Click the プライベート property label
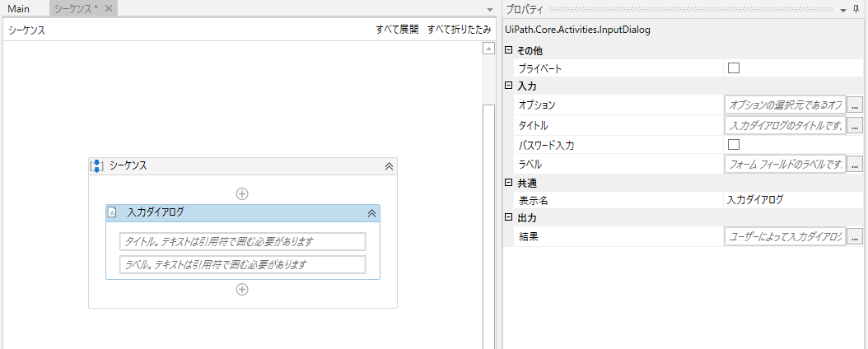Viewport: 868px width, 349px height. pyautogui.click(x=540, y=68)
